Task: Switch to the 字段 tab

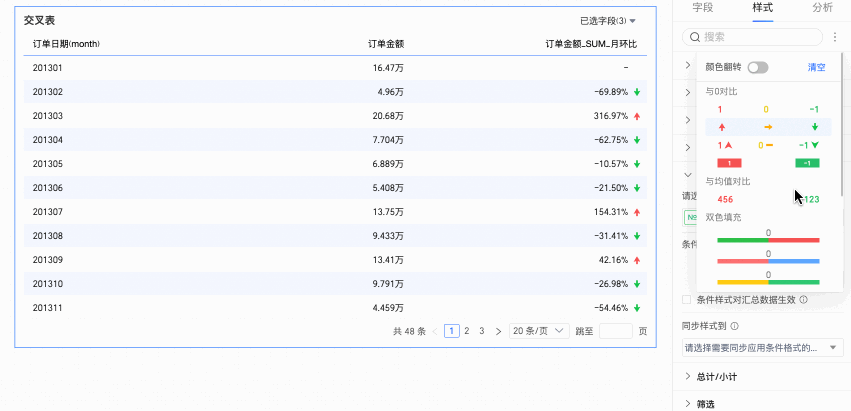Action: [x=703, y=8]
